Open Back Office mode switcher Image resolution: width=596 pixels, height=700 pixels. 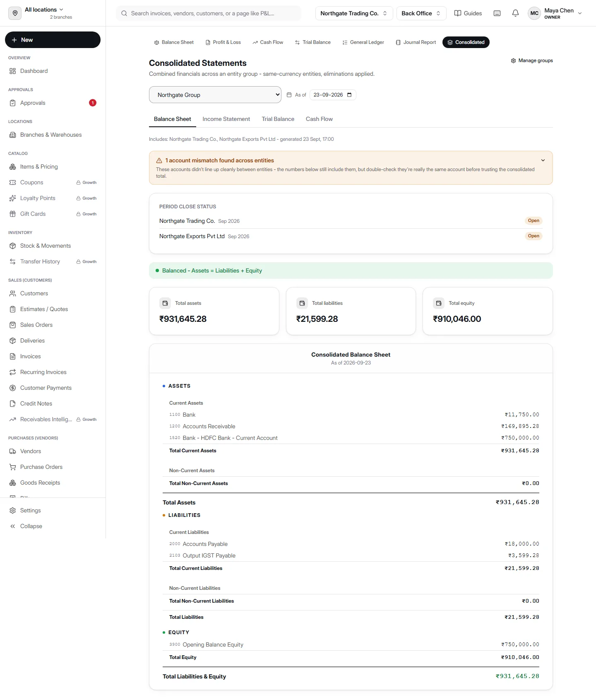click(421, 13)
